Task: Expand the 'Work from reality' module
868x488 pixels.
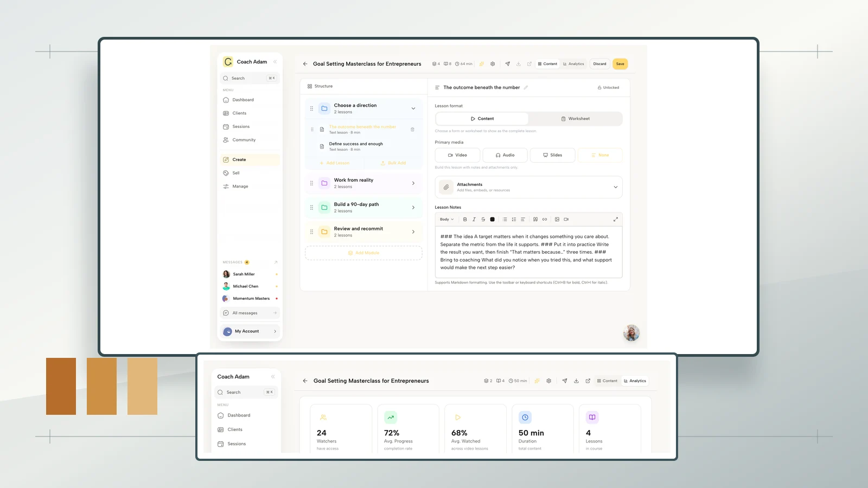Action: [413, 183]
